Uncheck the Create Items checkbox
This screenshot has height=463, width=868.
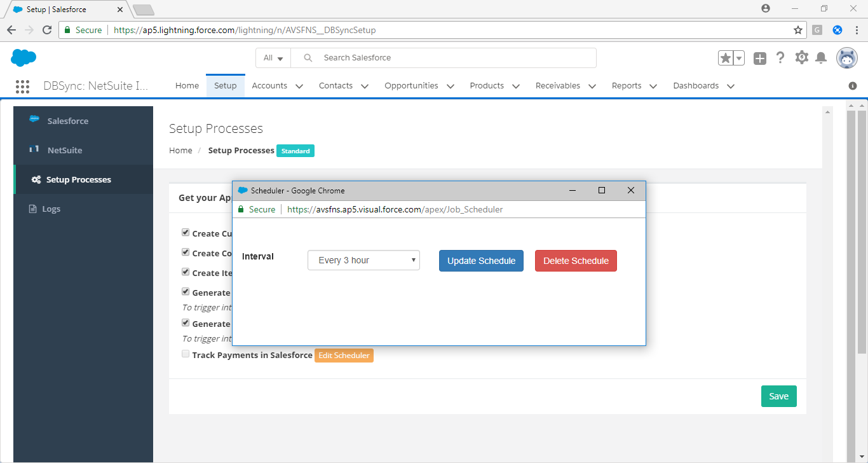point(185,272)
